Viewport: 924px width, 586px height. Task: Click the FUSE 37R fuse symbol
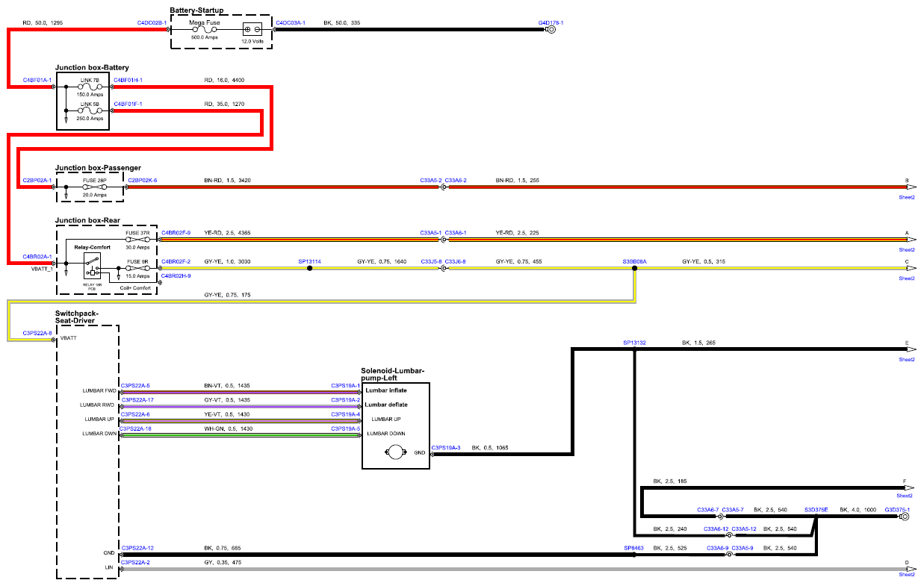[x=137, y=240]
